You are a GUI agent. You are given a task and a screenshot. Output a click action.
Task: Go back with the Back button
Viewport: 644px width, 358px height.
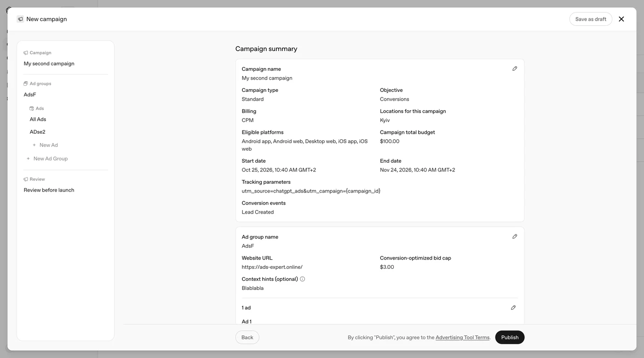[x=247, y=337]
